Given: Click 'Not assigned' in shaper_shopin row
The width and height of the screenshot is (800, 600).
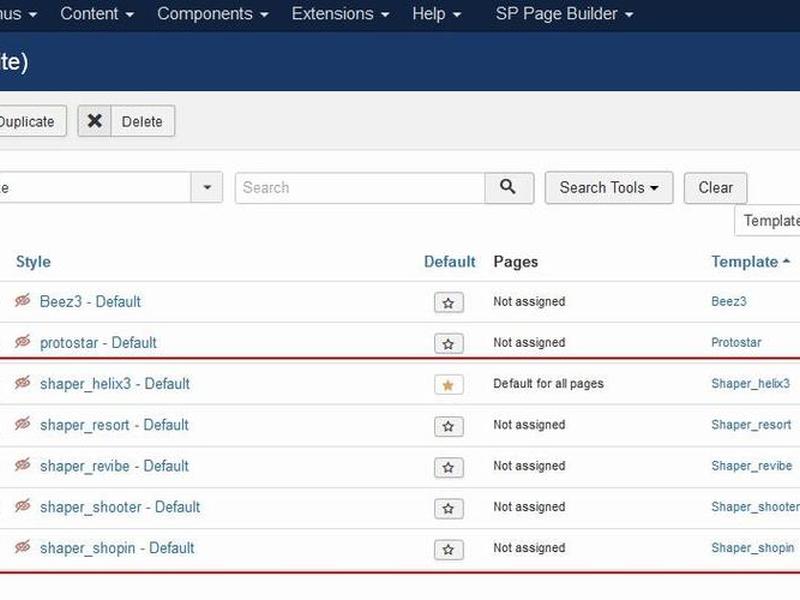Looking at the screenshot, I should [x=529, y=548].
